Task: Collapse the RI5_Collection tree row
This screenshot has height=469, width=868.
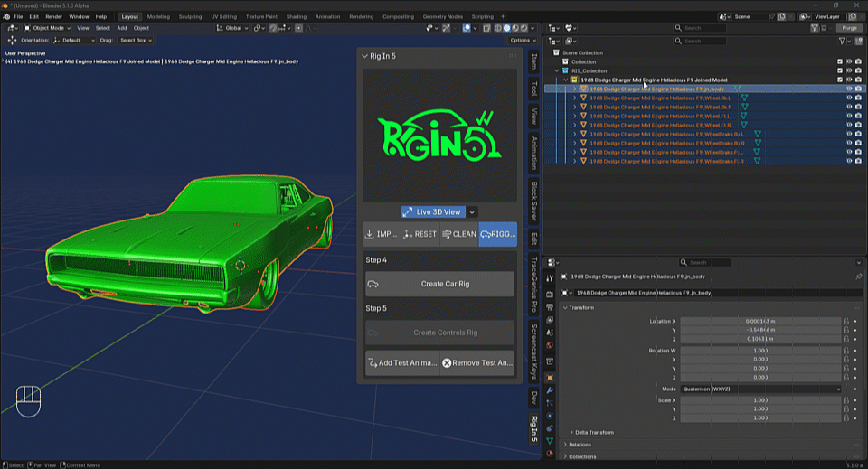Action: (557, 70)
